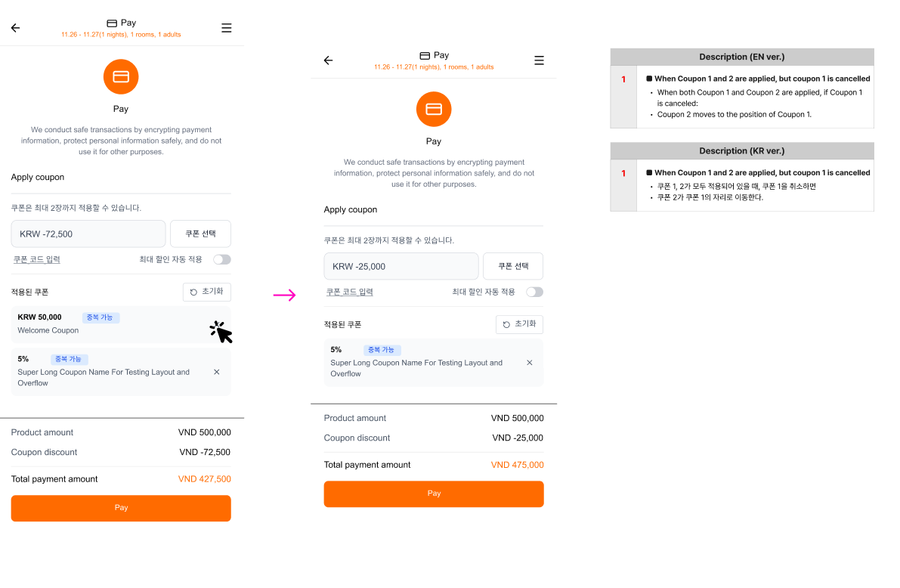Toggle 최대 할인 자동 적용 on the right screen
This screenshot has width=900, height=588.
(534, 292)
